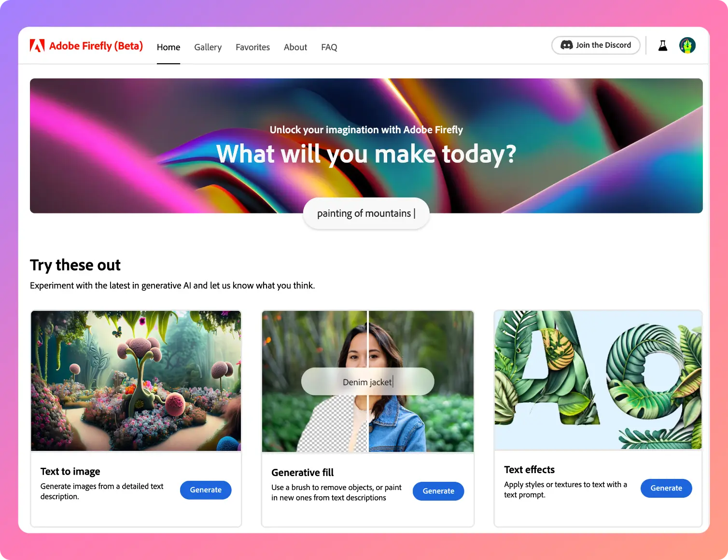Click the colorful hero banner image
Screen dimensions: 728x560
pos(366,146)
